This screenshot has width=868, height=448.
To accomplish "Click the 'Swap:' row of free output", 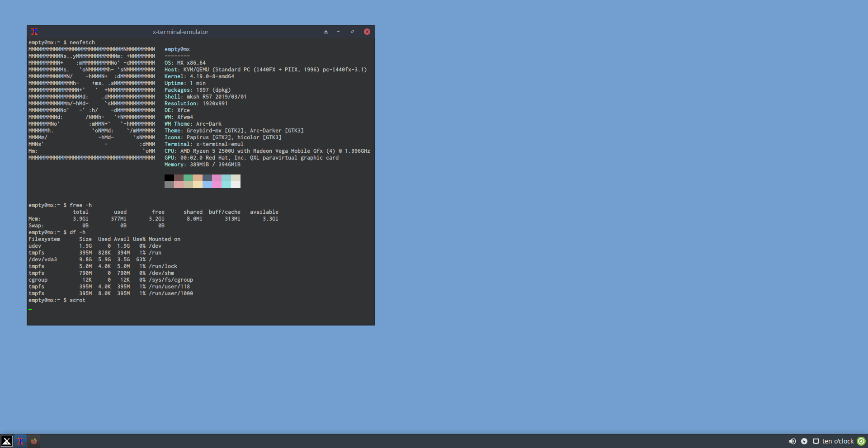I will coord(96,226).
